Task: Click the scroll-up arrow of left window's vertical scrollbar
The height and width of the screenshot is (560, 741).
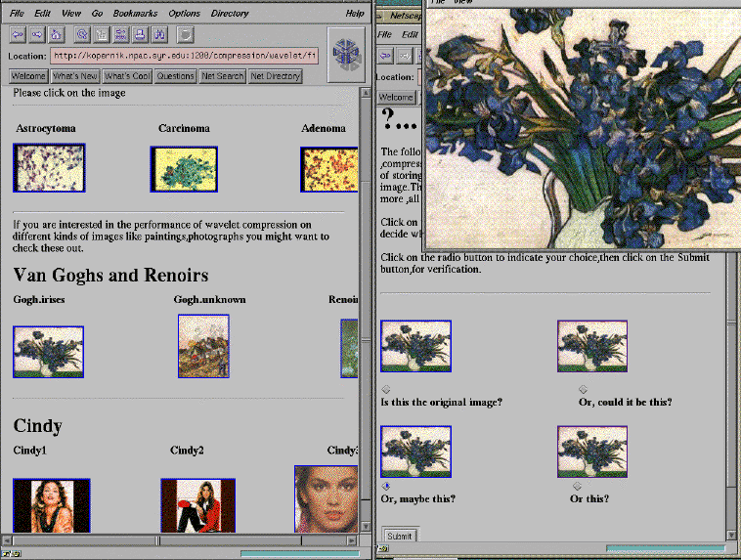Action: tap(366, 93)
